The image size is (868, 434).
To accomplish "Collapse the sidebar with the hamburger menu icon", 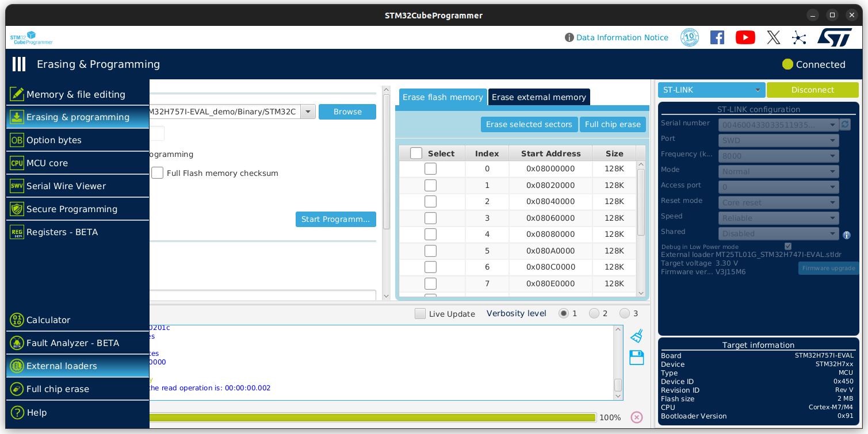I will click(19, 64).
